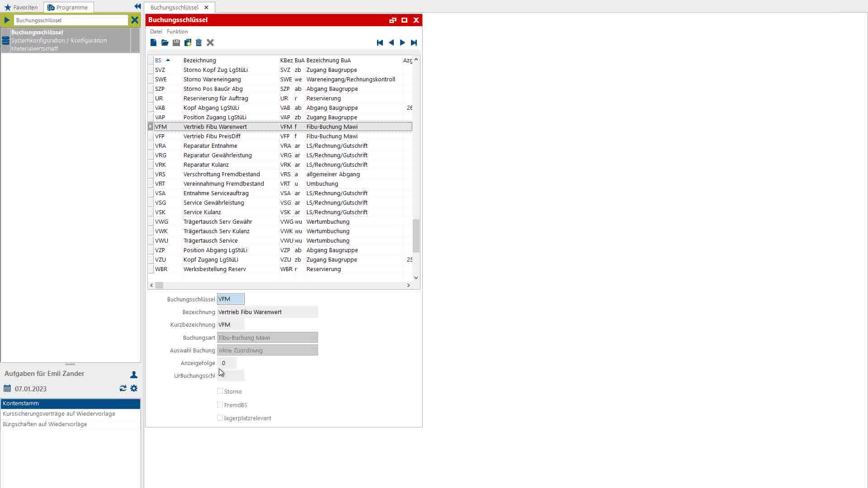The image size is (868, 488).
Task: Go to the previous record
Action: pos(392,42)
